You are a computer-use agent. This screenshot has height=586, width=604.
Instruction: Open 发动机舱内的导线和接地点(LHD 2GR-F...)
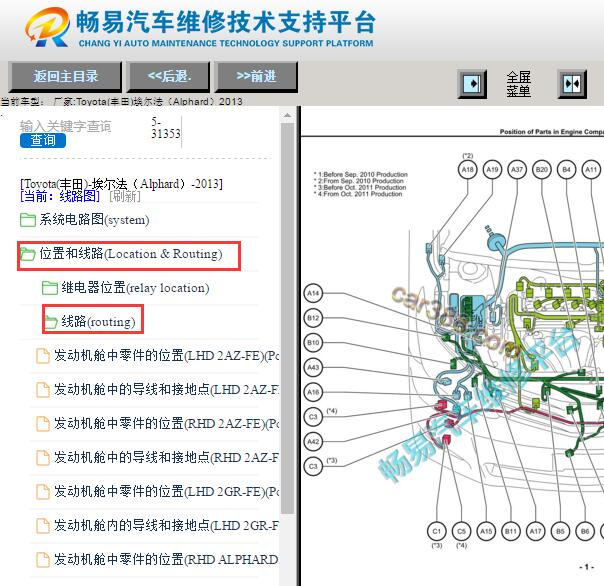coord(166,525)
